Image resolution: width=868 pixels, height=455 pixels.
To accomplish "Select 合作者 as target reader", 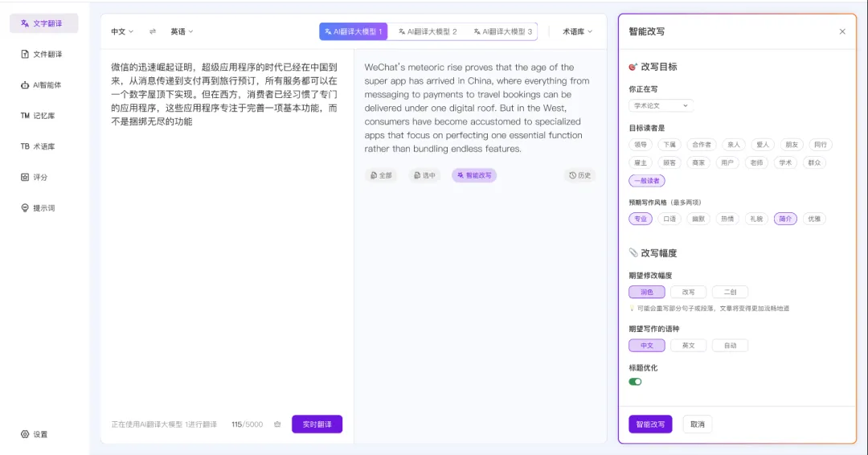I will (702, 145).
